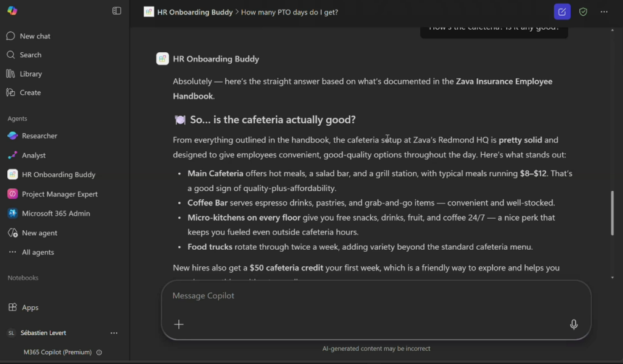Image resolution: width=623 pixels, height=364 pixels.
Task: Open the Create page
Action: (30, 92)
